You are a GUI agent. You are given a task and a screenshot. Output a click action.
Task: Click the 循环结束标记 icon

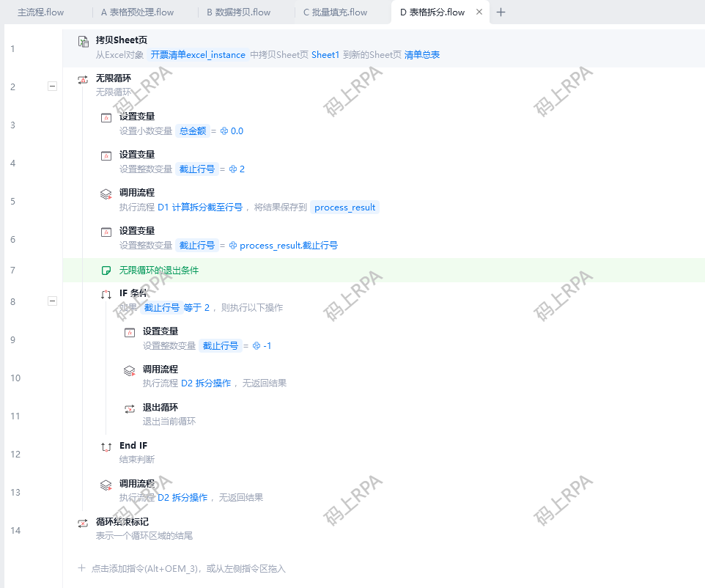[83, 523]
